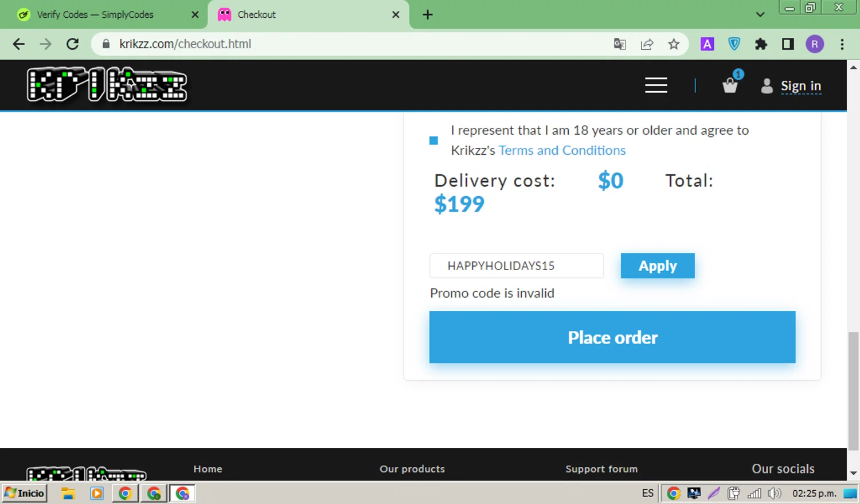
Task: Click the ES language indicator
Action: pyautogui.click(x=648, y=493)
